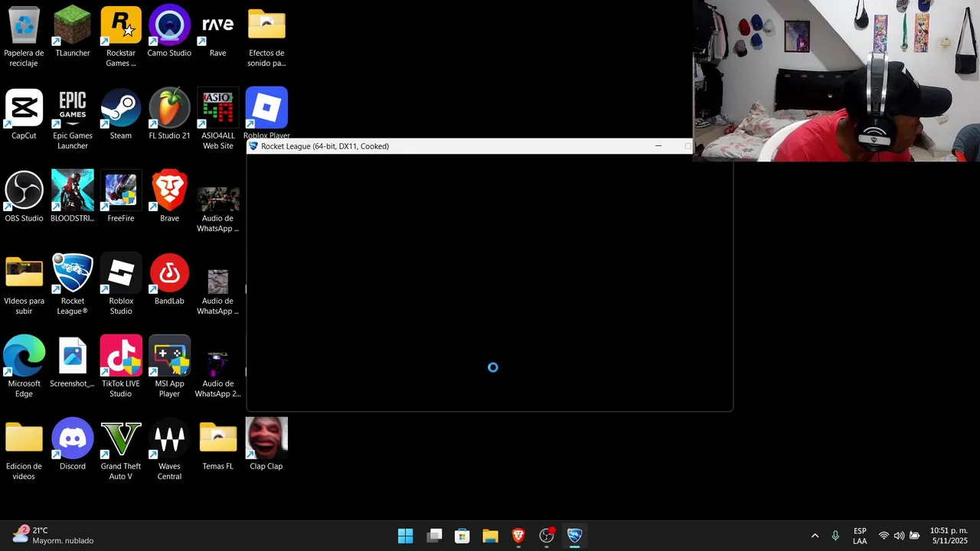Screen dimensions: 980x551
Task: Launch TLauncher from the desktop
Action: [73, 31]
